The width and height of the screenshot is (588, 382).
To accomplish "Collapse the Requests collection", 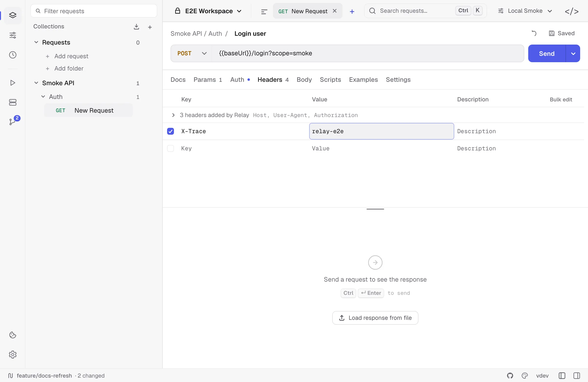I will point(36,42).
